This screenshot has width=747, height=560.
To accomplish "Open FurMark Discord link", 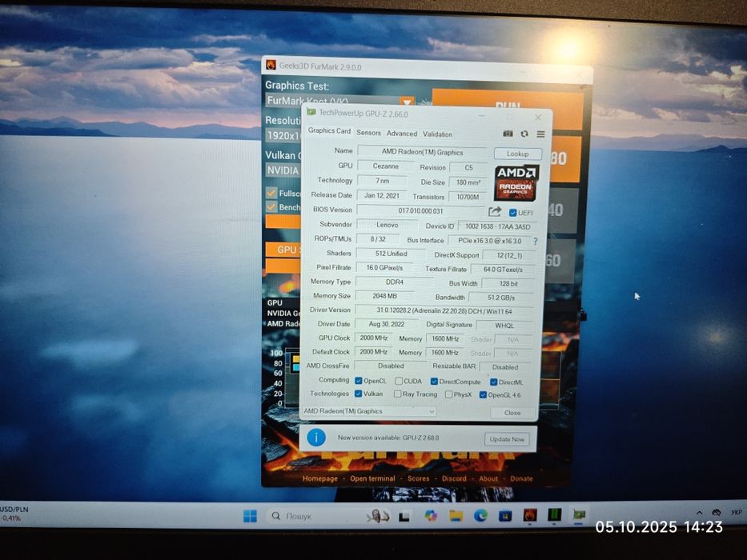I will click(x=454, y=478).
